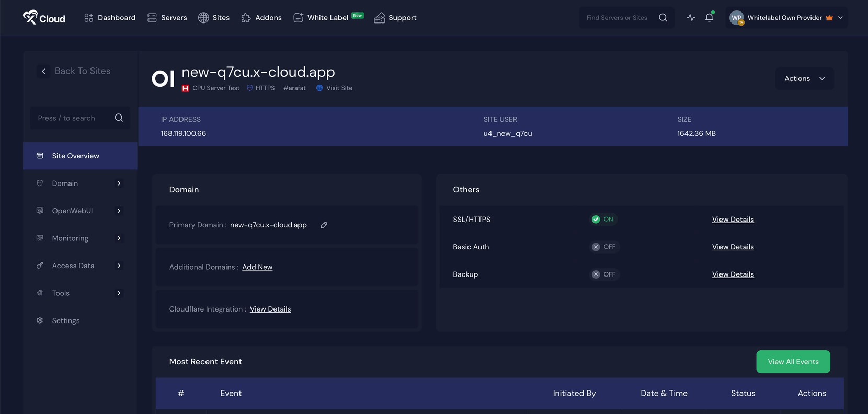Click the View All Events button
This screenshot has width=868, height=414.
point(793,362)
